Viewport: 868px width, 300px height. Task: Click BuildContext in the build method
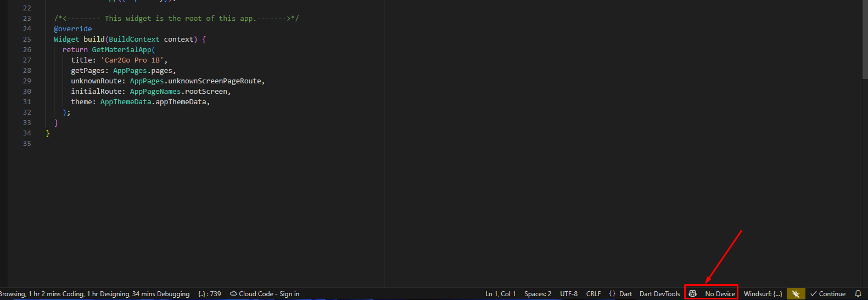(x=134, y=39)
